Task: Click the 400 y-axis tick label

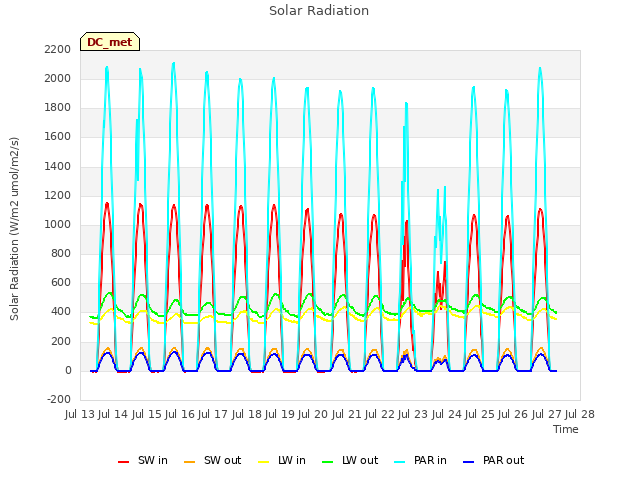Action: pos(61,312)
